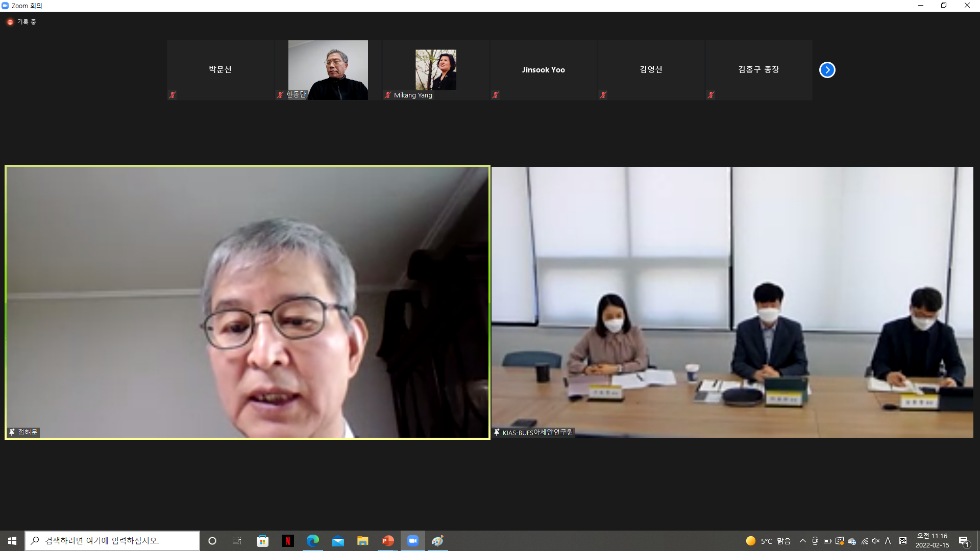Open the notification center panel
The width and height of the screenshot is (980, 551).
(x=964, y=541)
